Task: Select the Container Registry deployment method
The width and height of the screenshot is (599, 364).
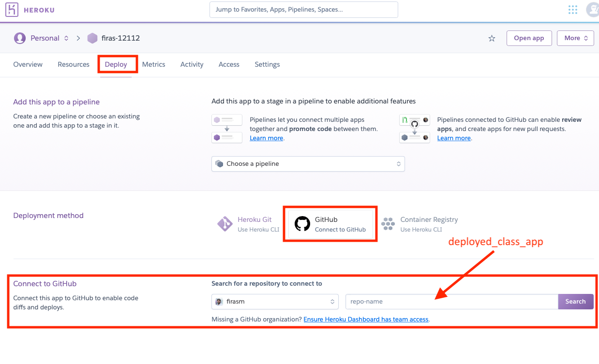Action: coord(419,224)
